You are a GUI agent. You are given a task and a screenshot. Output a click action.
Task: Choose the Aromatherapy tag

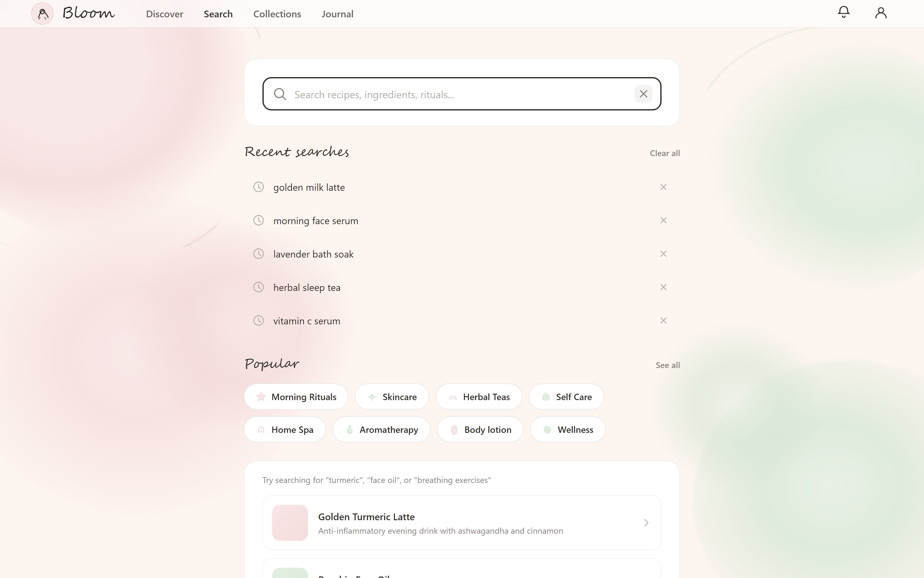pyautogui.click(x=381, y=429)
